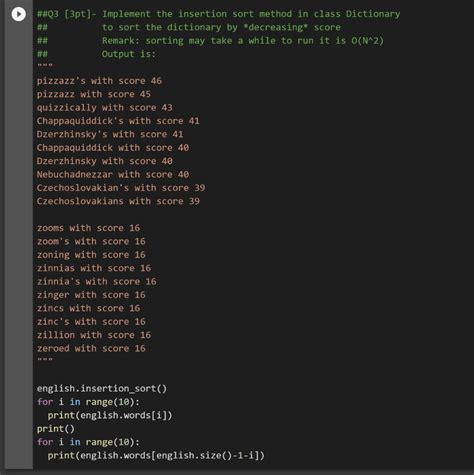Image resolution: width=474 pixels, height=475 pixels.
Task: Click the 'zillion with score 16' line
Action: click(94, 335)
